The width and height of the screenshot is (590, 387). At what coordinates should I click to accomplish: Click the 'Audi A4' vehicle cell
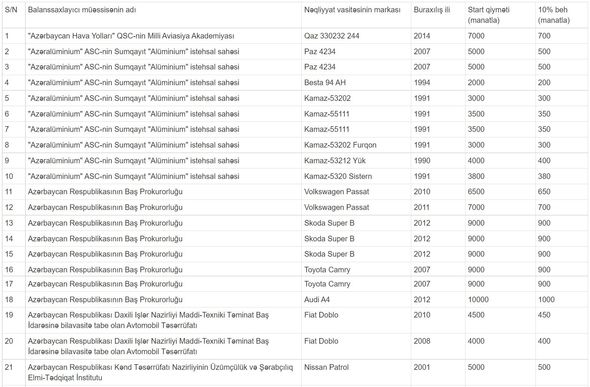[317, 300]
